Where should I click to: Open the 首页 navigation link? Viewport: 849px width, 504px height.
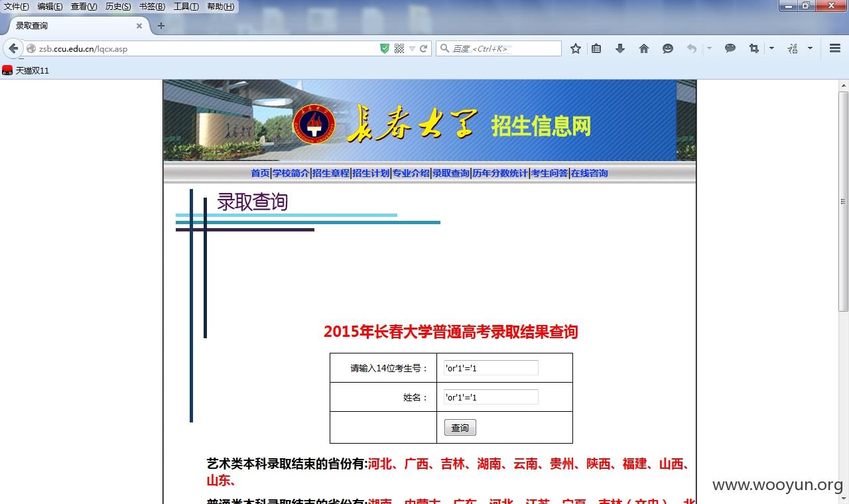(x=260, y=173)
